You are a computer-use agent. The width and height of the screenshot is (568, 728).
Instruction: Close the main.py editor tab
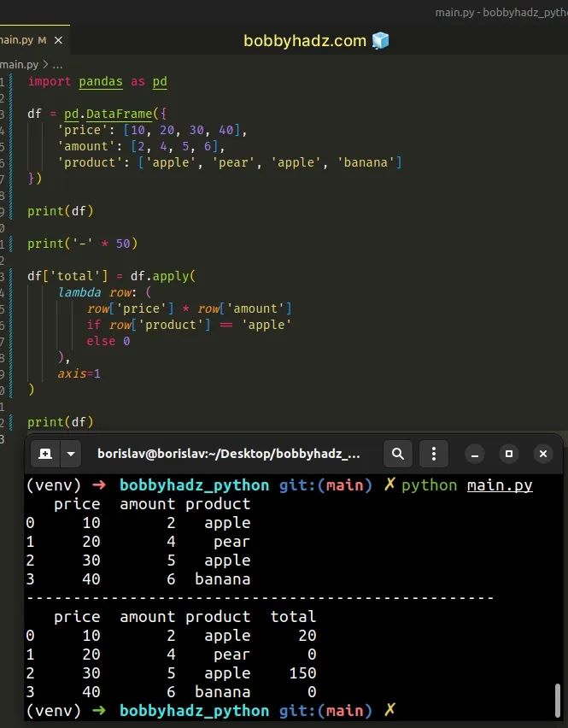[58, 40]
